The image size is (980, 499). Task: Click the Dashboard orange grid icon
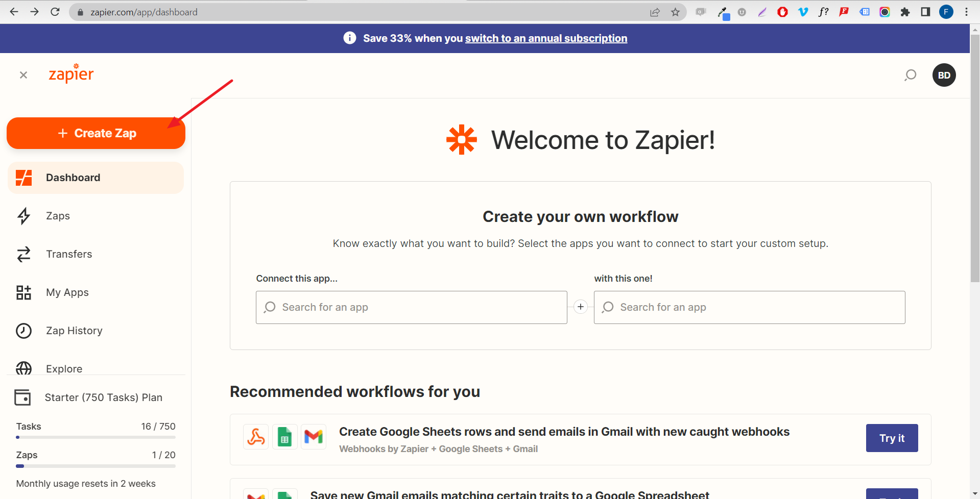click(23, 178)
